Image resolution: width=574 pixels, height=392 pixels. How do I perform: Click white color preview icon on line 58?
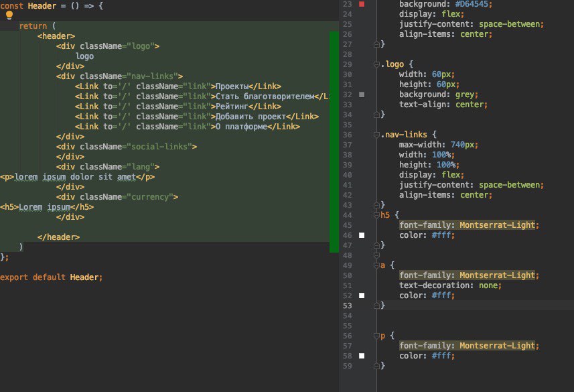tap(362, 356)
